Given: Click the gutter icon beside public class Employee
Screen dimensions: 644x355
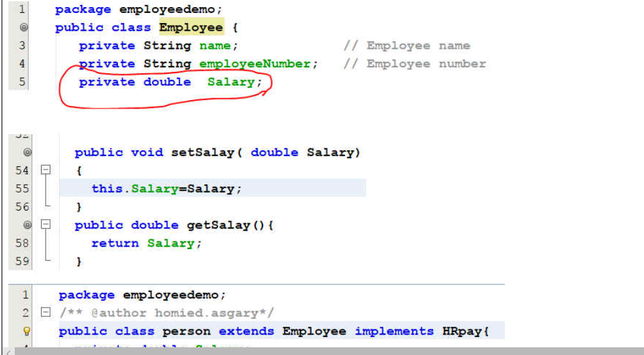Looking at the screenshot, I should pyautogui.click(x=24, y=28).
